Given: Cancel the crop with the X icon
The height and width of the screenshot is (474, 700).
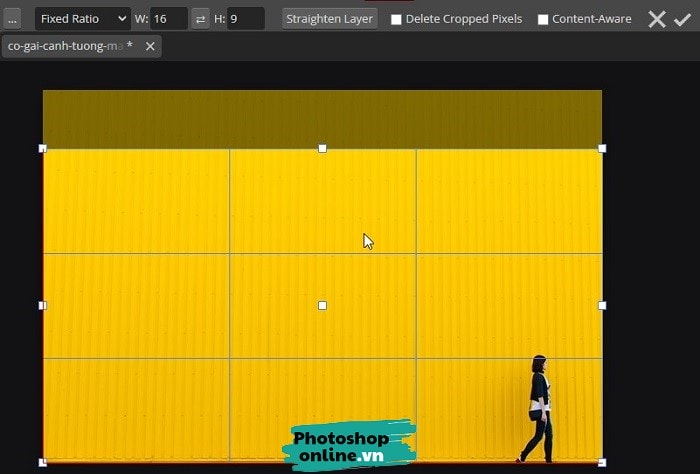Looking at the screenshot, I should coord(657,19).
